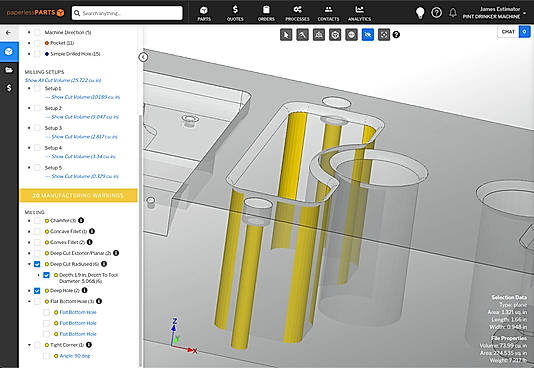Open the Quotes menu
Screen dimensions: 534x368
click(235, 14)
